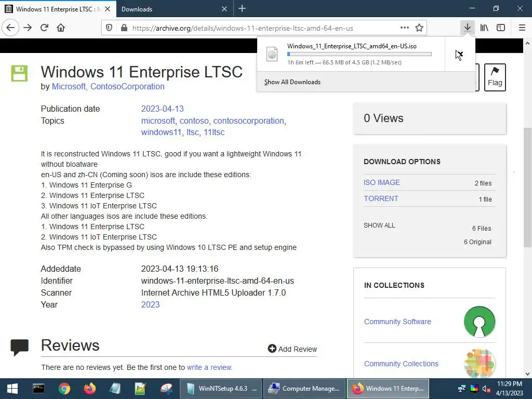Click the muted volume tray icon
Viewport: 532px width, 399px height.
[x=486, y=389]
